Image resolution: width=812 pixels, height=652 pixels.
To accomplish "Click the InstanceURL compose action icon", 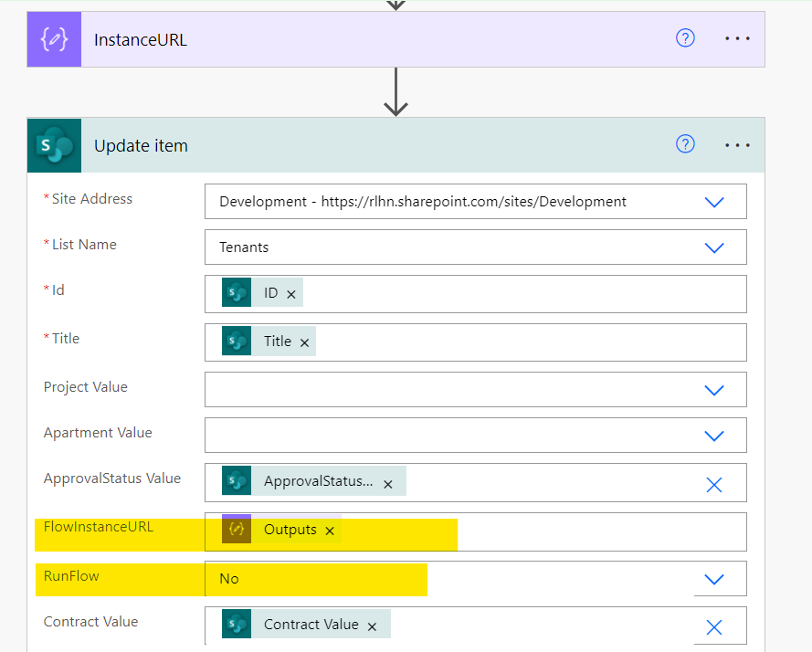I will [54, 39].
